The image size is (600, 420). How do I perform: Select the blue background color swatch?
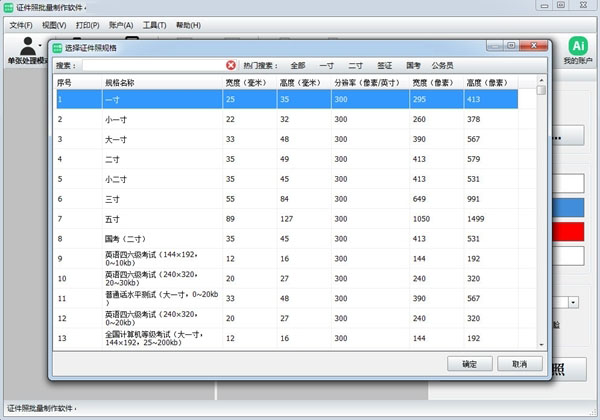pyautogui.click(x=568, y=207)
